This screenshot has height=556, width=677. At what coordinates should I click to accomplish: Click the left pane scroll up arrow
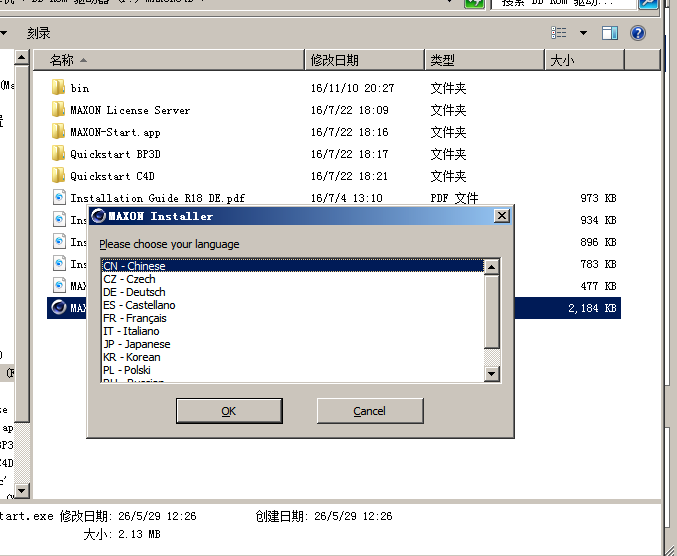22,57
